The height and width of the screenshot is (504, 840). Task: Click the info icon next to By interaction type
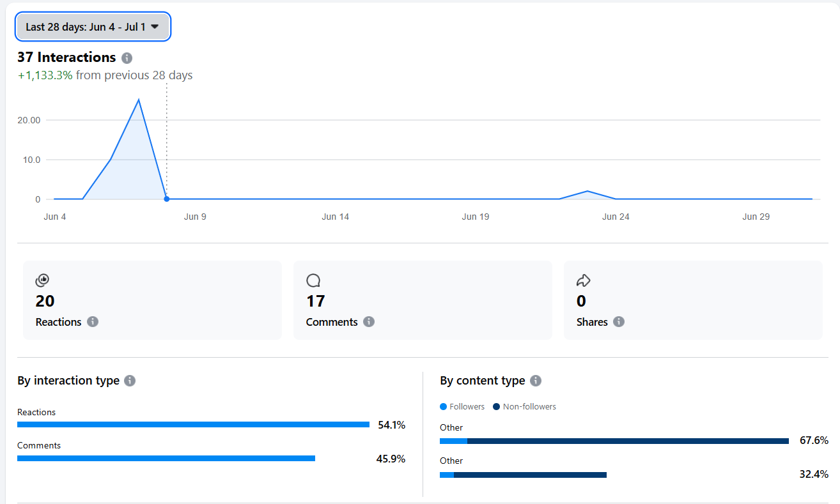tap(130, 381)
